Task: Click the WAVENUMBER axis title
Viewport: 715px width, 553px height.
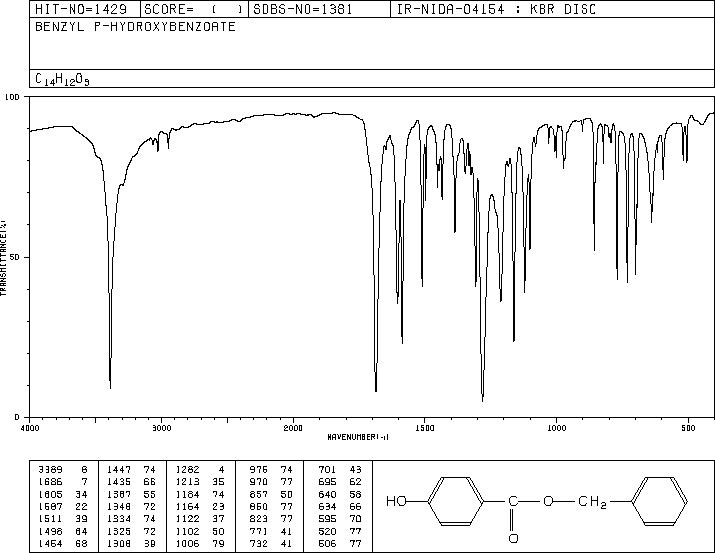Action: tap(358, 437)
